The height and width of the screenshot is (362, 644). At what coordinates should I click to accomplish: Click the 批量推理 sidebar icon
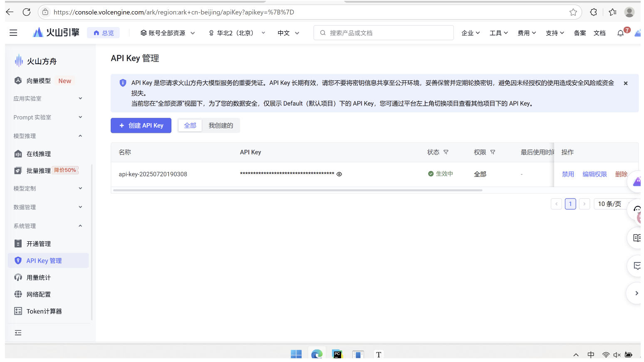(x=18, y=171)
